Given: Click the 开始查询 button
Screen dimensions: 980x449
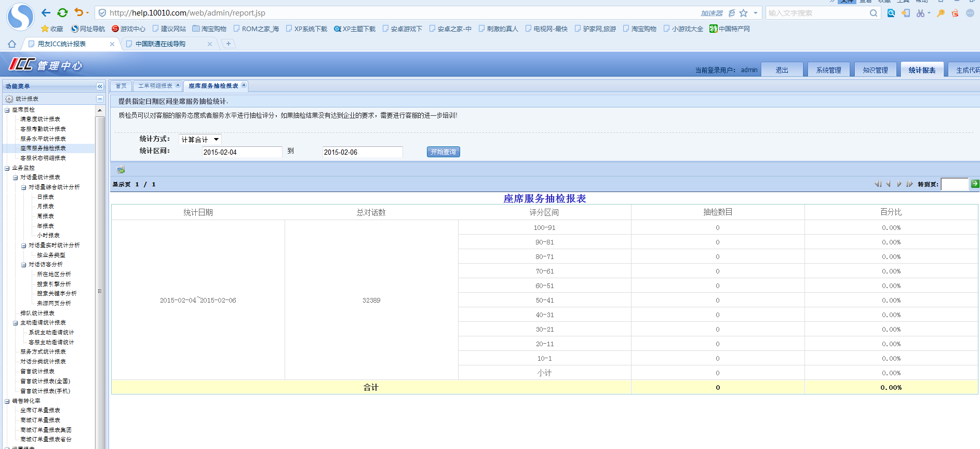Looking at the screenshot, I should click(x=444, y=152).
